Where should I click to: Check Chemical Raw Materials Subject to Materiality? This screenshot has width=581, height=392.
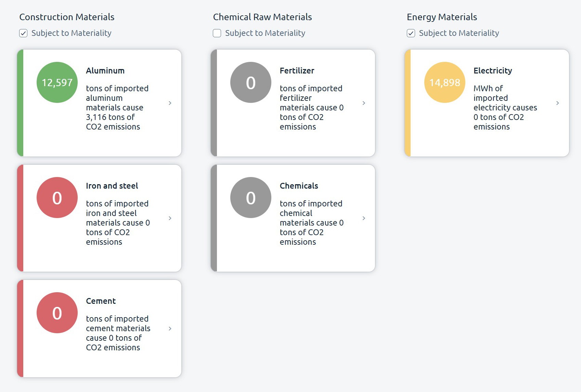click(217, 33)
